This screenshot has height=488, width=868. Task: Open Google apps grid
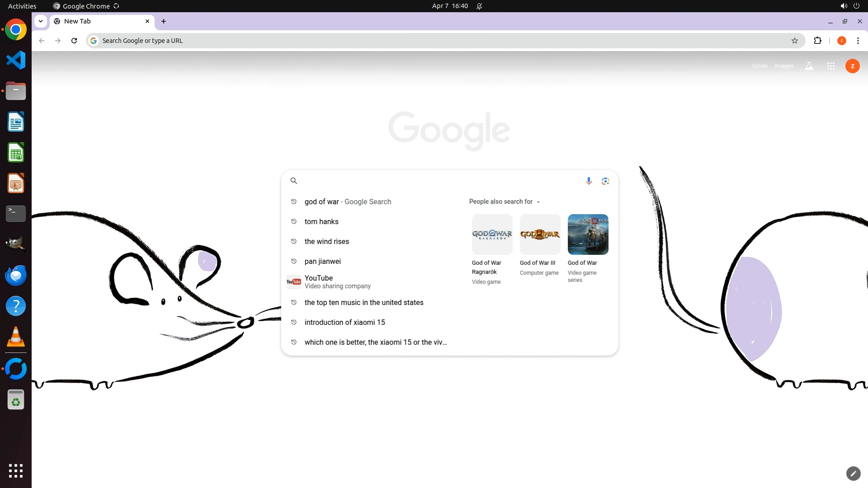point(830,66)
